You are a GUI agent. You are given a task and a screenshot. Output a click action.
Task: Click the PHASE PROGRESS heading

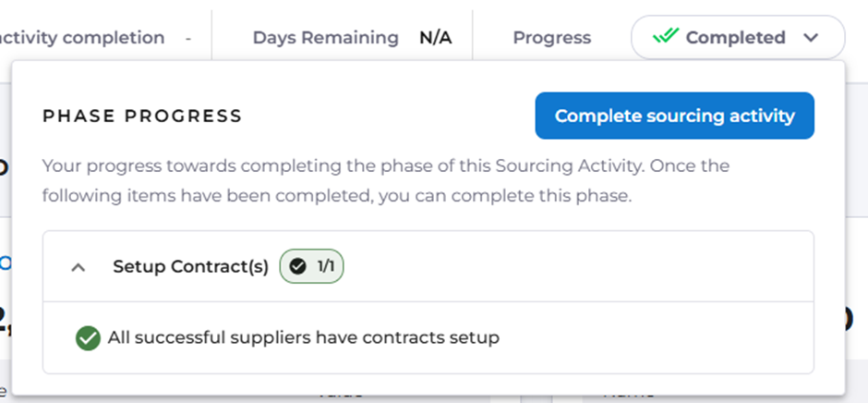142,116
